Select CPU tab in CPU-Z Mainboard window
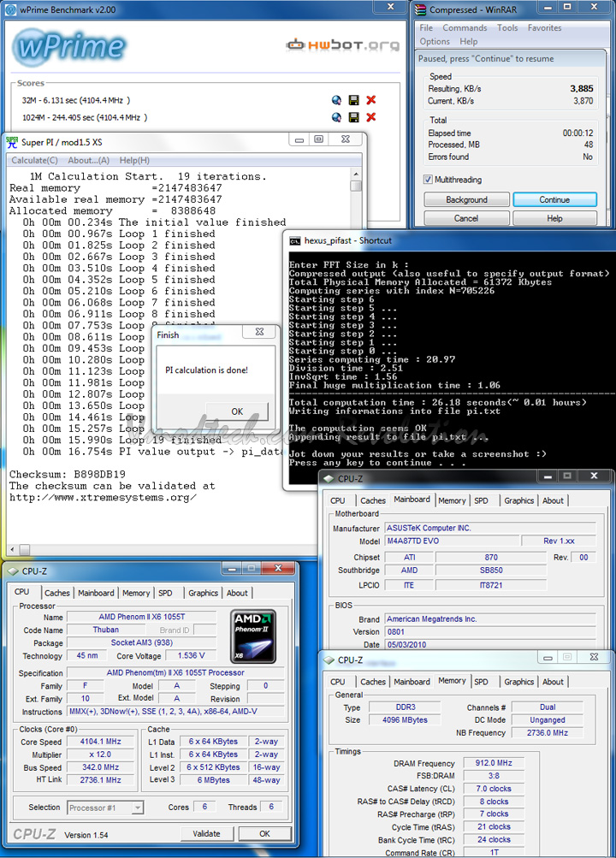 (338, 500)
